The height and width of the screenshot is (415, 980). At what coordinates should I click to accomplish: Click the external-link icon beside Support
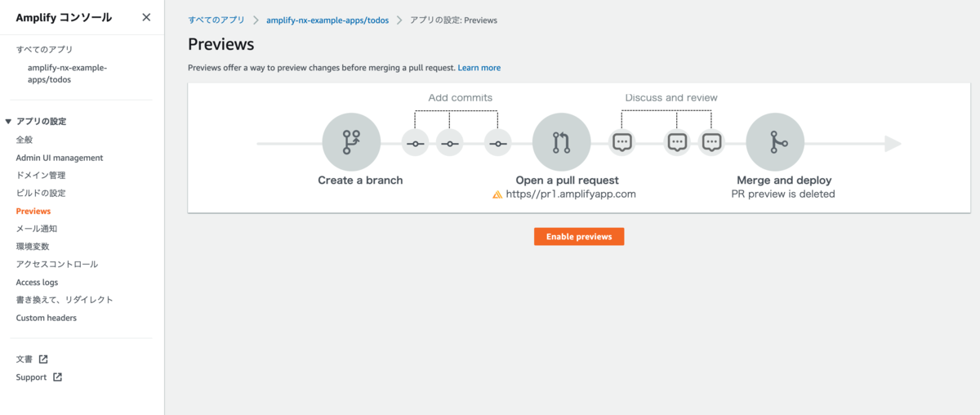(x=57, y=377)
